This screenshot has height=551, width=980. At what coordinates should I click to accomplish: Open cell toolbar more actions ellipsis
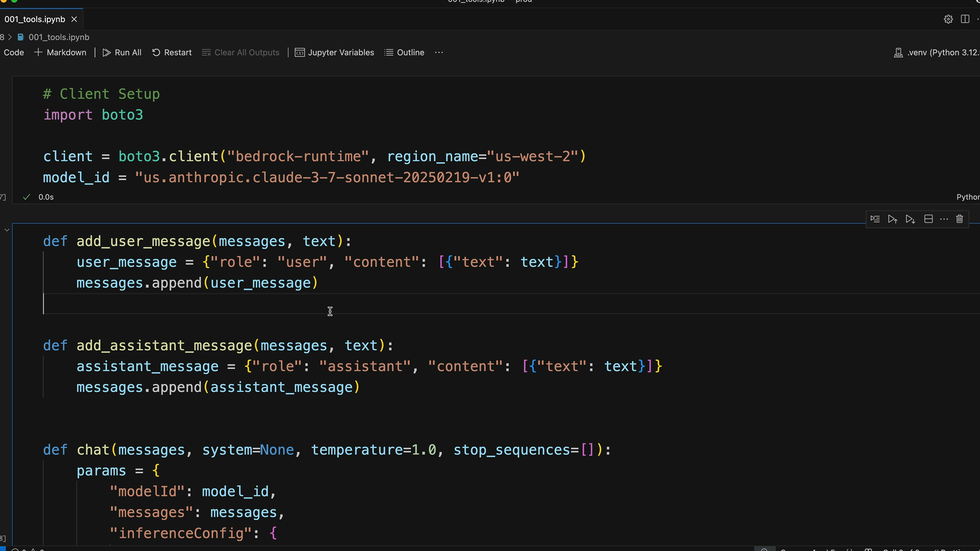click(944, 219)
